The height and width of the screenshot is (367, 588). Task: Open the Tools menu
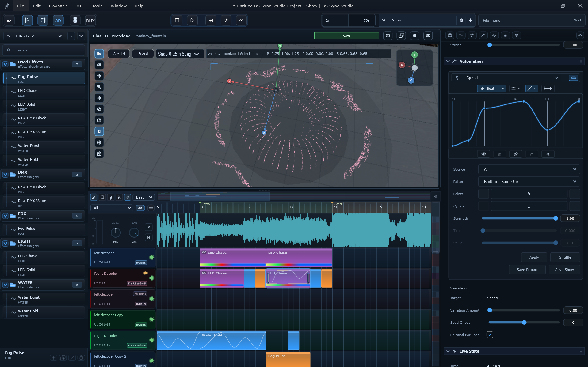(x=97, y=6)
